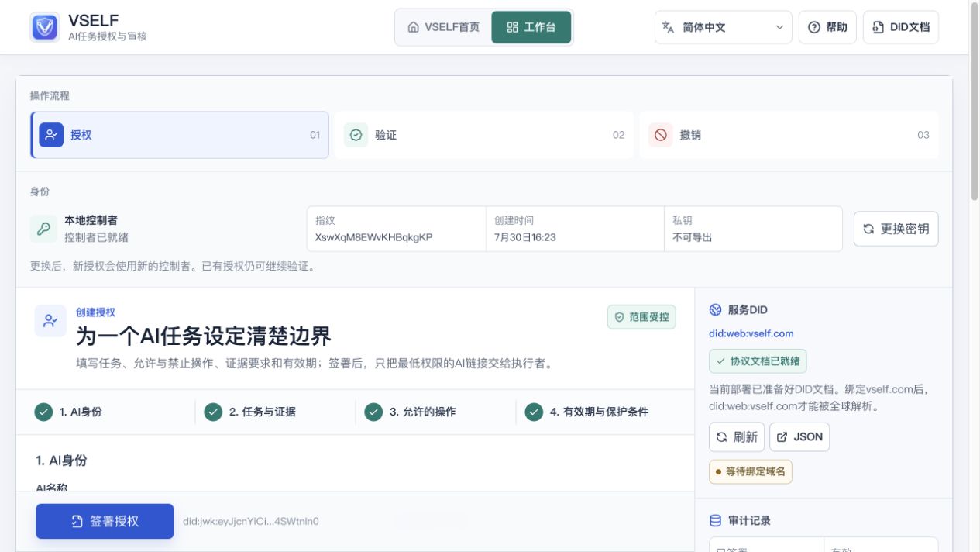Click the did:jwk identifier text in footer
The height and width of the screenshot is (552, 980).
[x=251, y=521]
